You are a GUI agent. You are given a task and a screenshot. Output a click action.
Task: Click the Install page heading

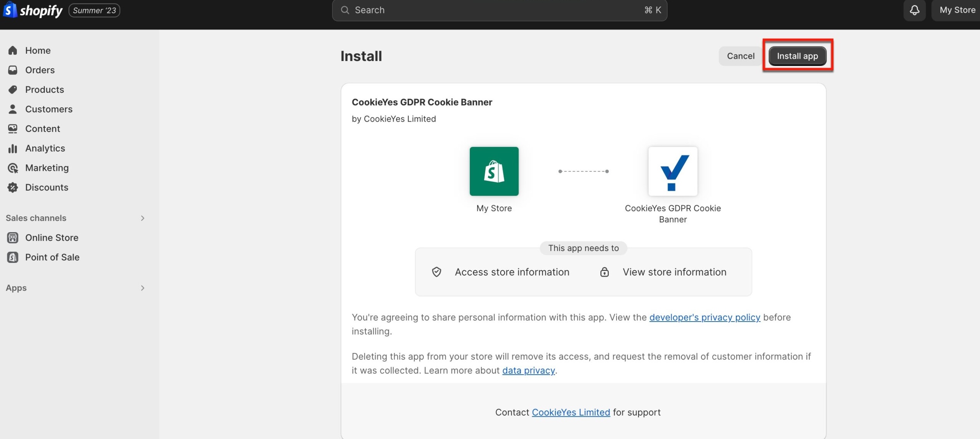click(361, 56)
